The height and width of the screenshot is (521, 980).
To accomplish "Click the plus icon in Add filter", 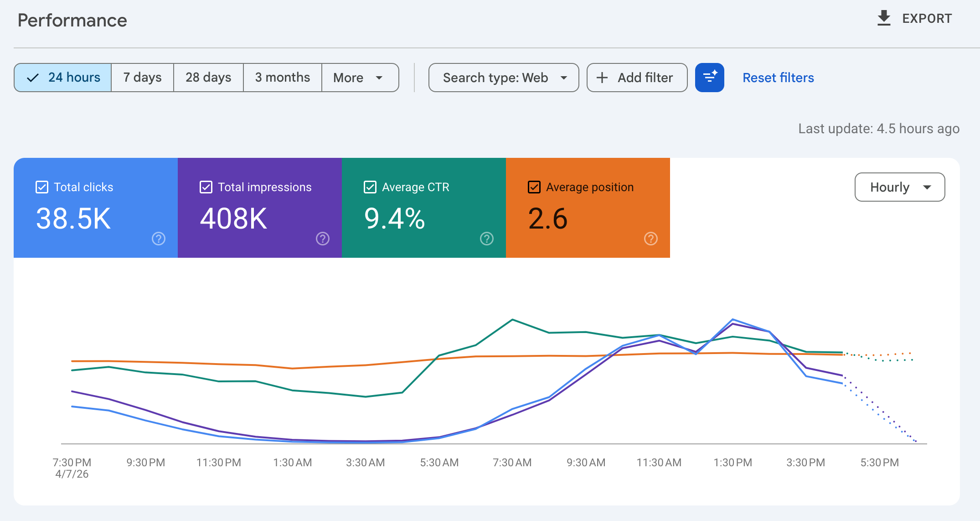I will [602, 78].
